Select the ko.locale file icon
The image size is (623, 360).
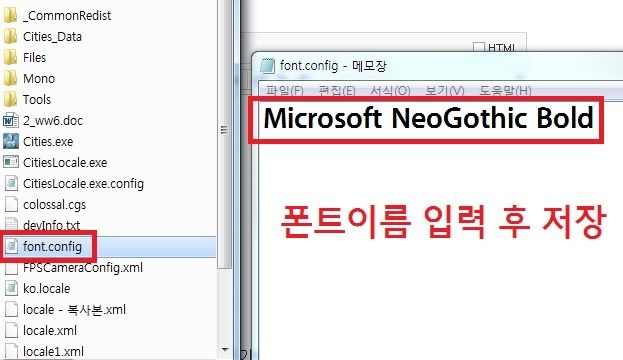point(11,288)
